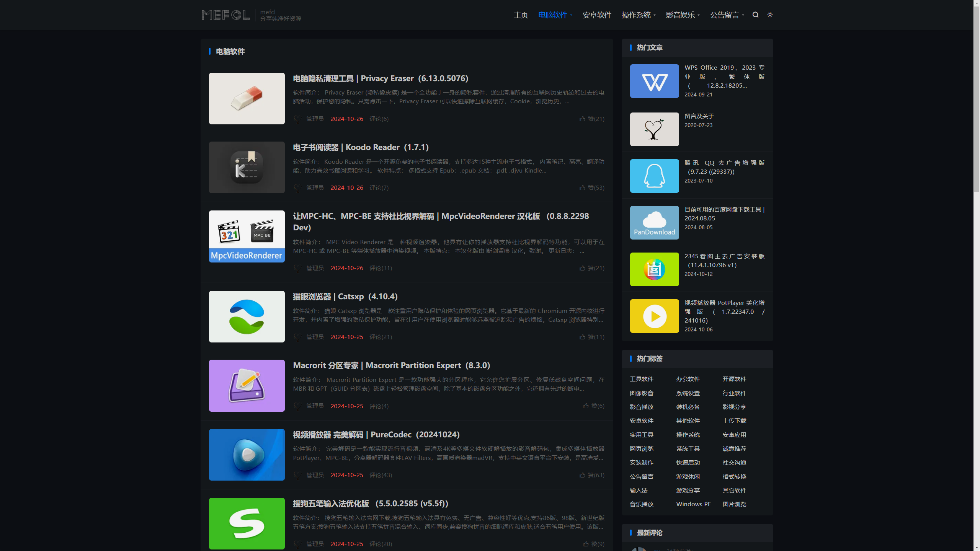Expand the 公告留言 dropdown menu
Image resolution: width=980 pixels, height=551 pixels.
727,15
